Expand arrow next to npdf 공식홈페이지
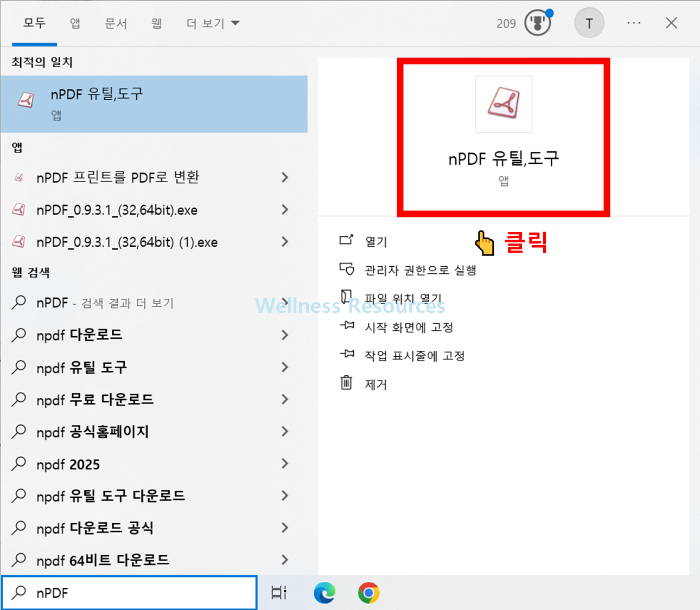 point(285,432)
